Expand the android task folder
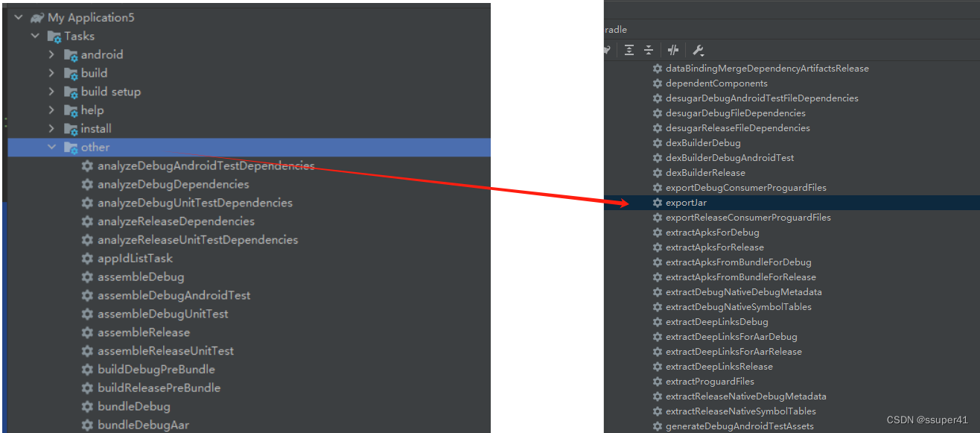The image size is (980, 433). tap(51, 54)
